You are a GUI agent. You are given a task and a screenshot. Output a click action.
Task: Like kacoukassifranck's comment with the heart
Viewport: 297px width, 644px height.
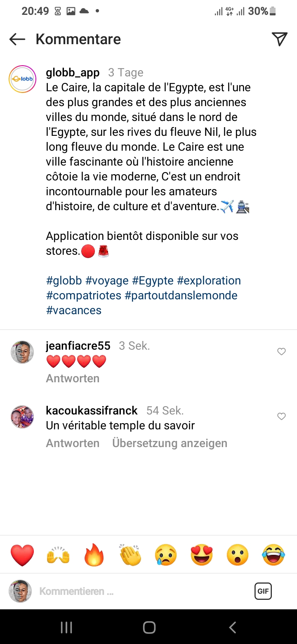click(x=281, y=417)
